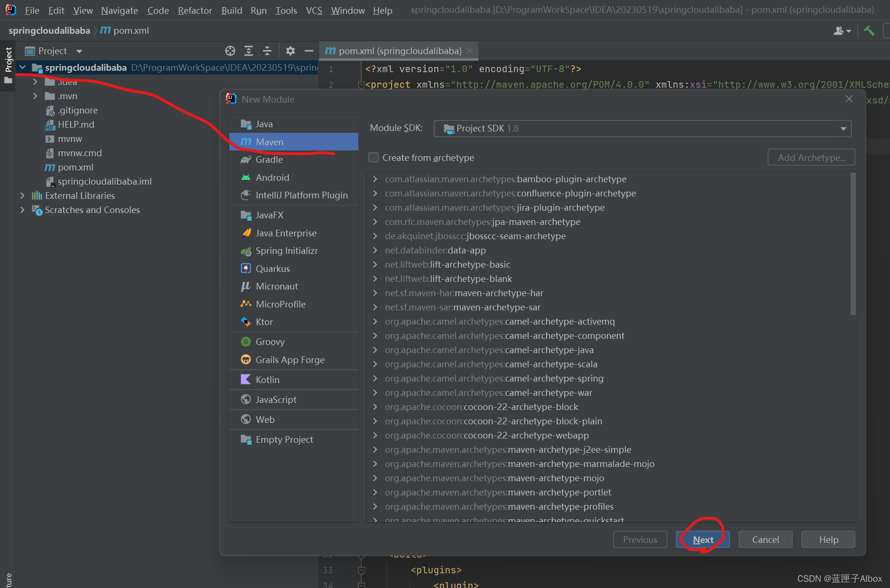
Task: Select Quarkus module type
Action: point(294,269)
